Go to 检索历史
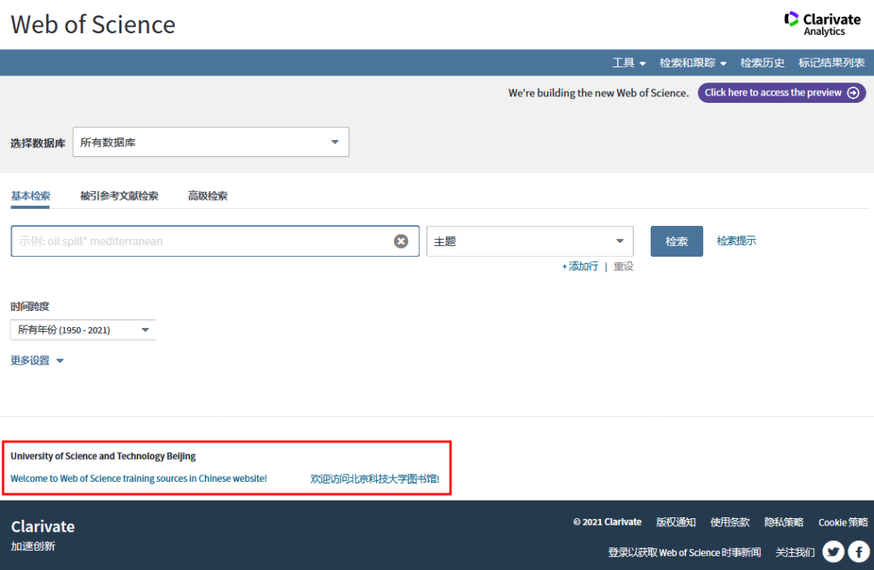The height and width of the screenshot is (570, 874). 762,63
